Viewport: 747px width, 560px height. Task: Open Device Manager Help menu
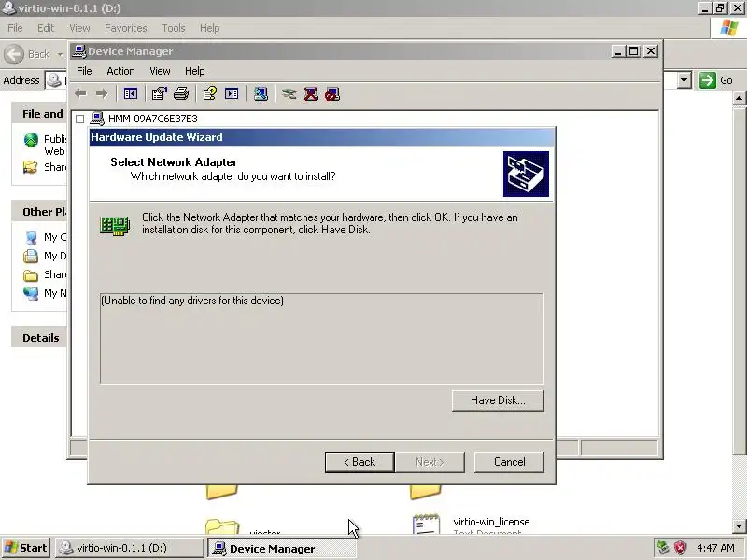point(195,71)
